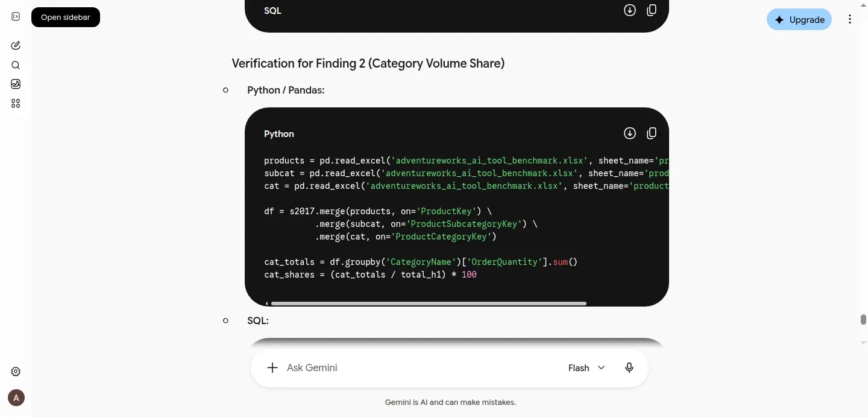Click the df = s2017.merge code line
Screen dimensions: 868x417
click(x=378, y=211)
